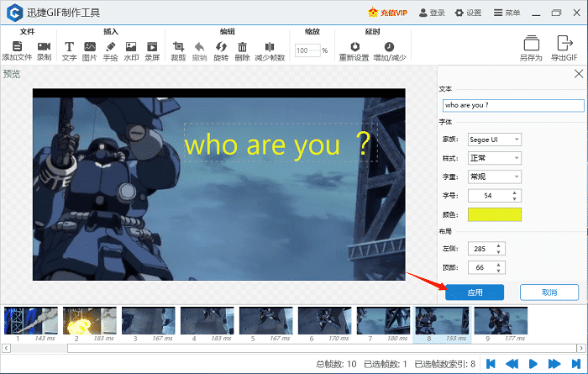Click the 重新设置 delay reset icon

click(x=354, y=46)
